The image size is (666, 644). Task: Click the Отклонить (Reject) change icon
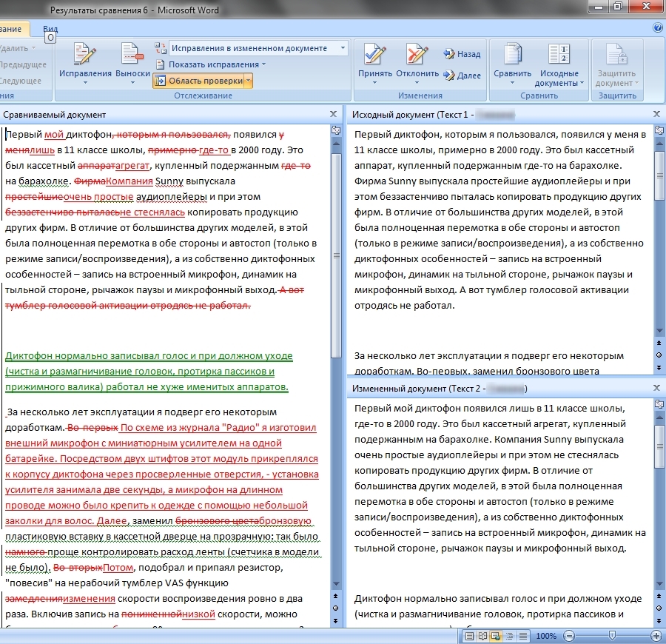(417, 54)
